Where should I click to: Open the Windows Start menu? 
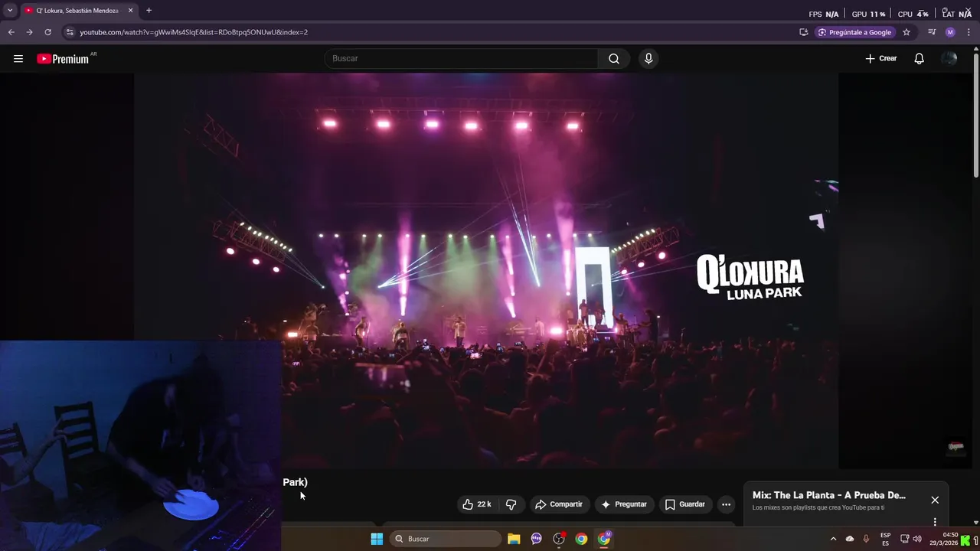pyautogui.click(x=377, y=539)
